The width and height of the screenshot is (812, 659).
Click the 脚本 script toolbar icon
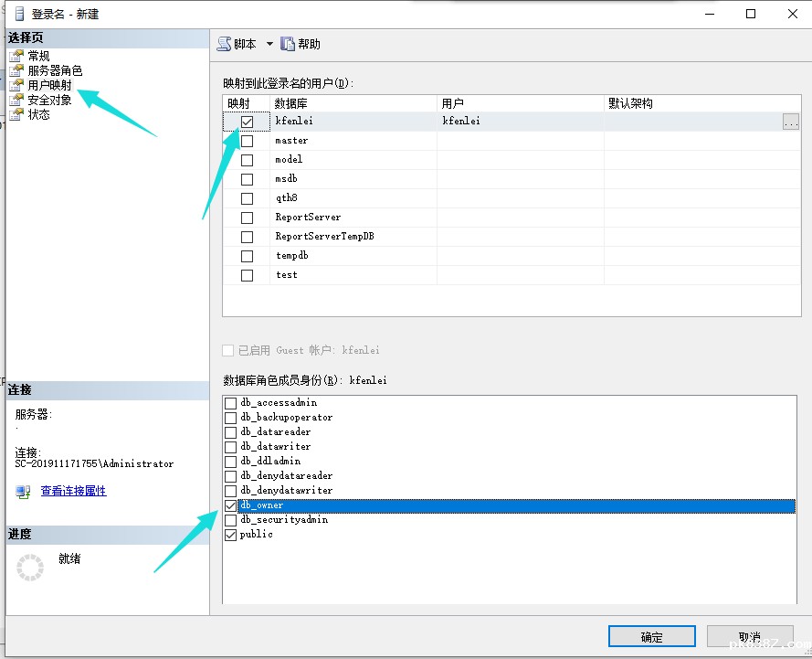(224, 44)
